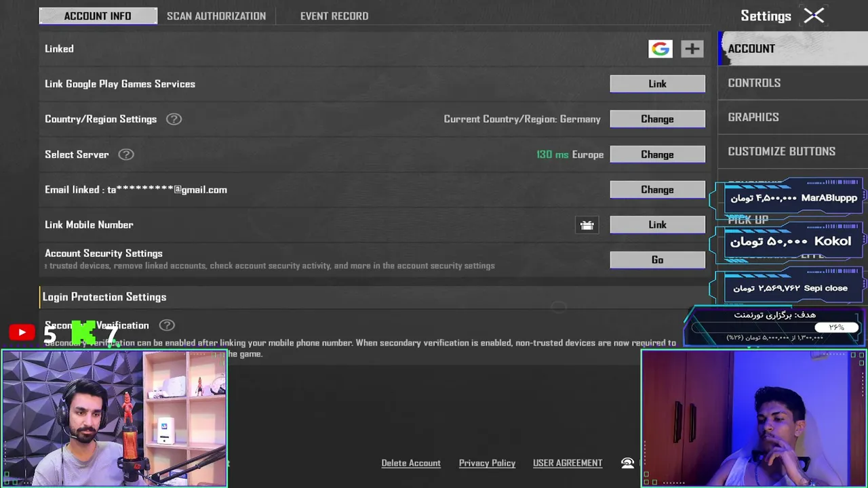Open the Delete Account link
Viewport: 868px width, 488px height.
(411, 463)
